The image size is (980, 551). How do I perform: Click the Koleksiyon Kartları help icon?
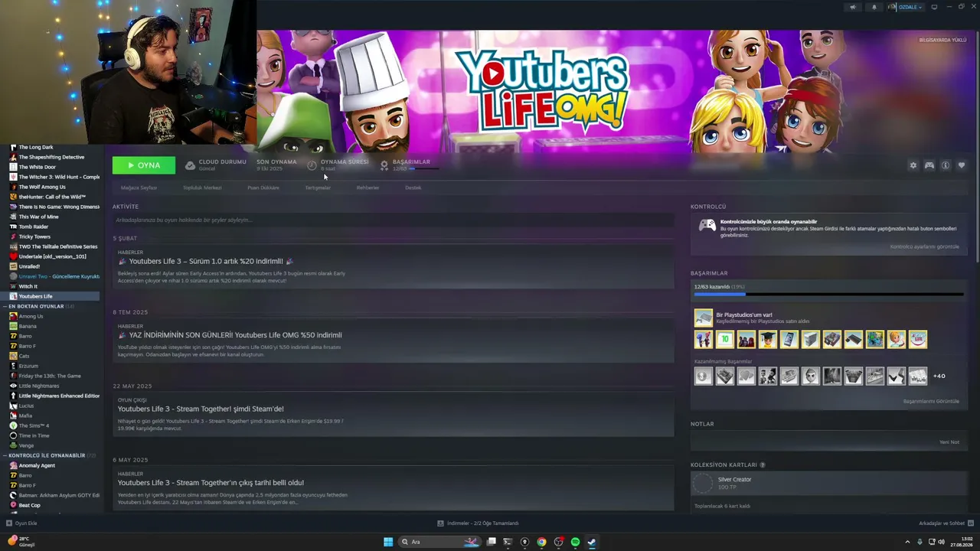click(762, 465)
